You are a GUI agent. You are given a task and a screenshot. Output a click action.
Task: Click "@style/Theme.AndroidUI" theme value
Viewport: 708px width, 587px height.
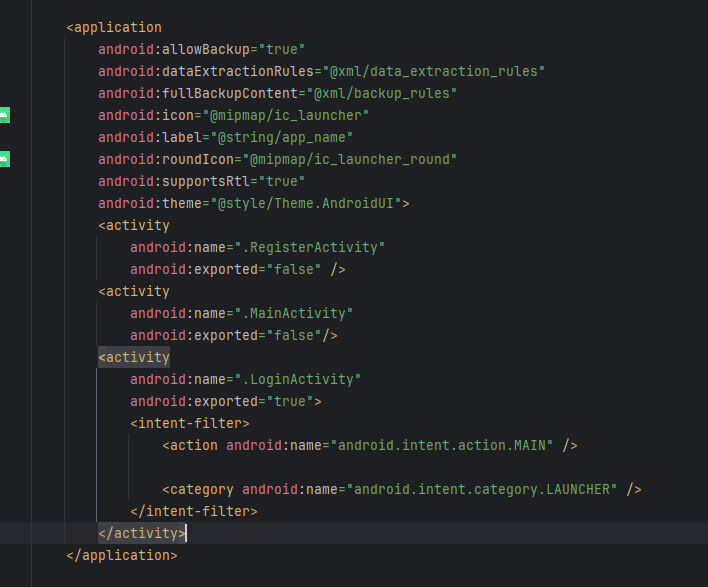(306, 203)
